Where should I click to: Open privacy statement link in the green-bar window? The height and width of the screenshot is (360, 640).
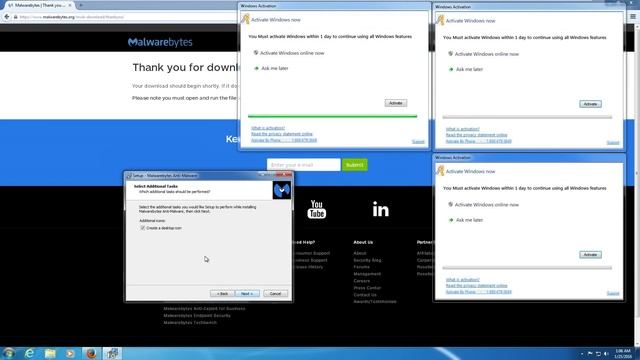pyautogui.click(x=282, y=134)
